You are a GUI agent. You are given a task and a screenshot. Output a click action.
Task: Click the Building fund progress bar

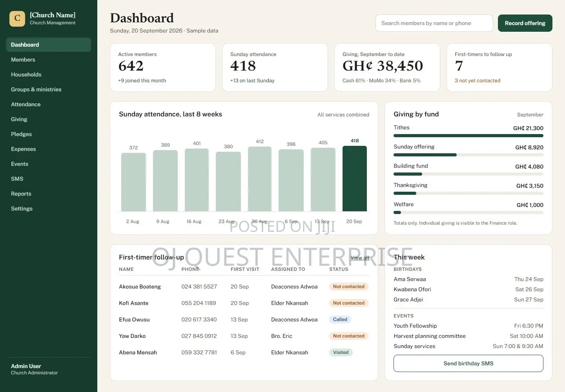click(x=468, y=174)
